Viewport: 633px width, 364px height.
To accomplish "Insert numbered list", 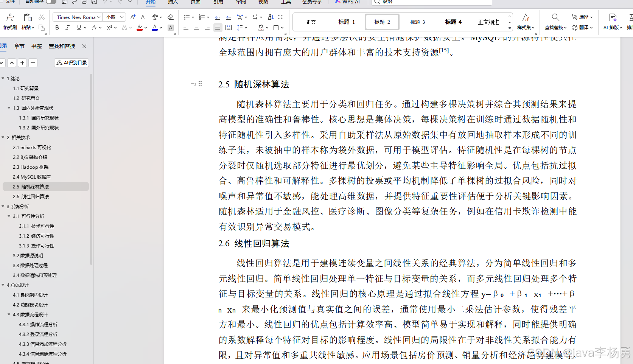I will [x=202, y=17].
